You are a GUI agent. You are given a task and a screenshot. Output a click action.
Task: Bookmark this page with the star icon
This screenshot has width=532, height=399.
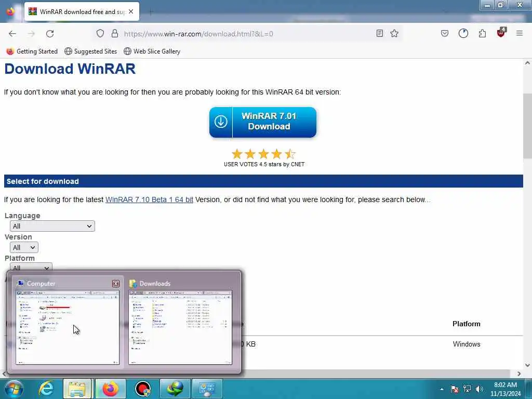pyautogui.click(x=394, y=33)
